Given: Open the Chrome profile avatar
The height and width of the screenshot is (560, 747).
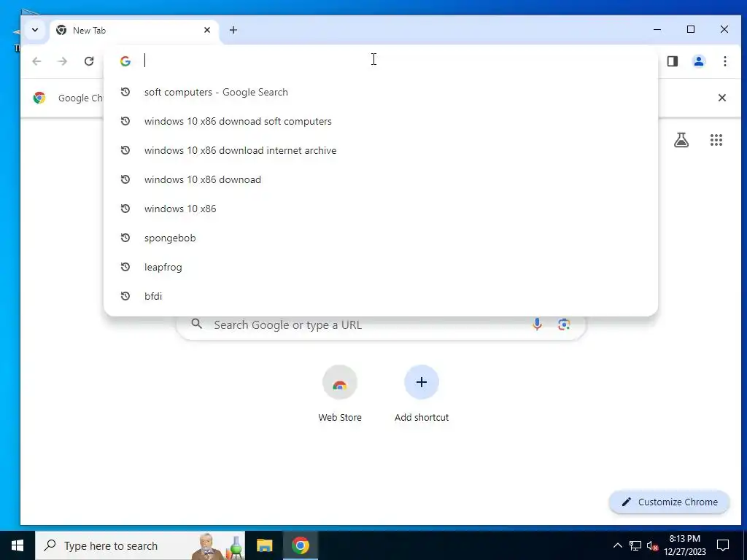Looking at the screenshot, I should [x=698, y=61].
